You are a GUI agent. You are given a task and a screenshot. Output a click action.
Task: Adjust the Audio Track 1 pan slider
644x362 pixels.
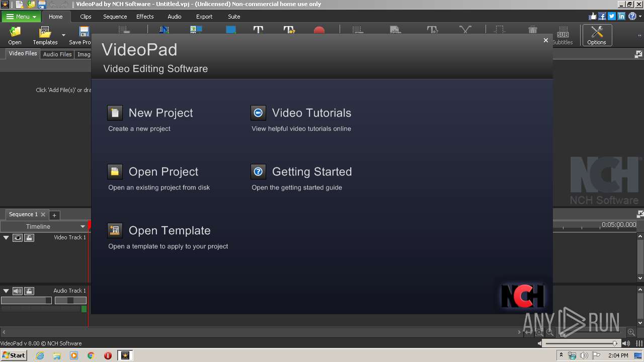[70, 300]
